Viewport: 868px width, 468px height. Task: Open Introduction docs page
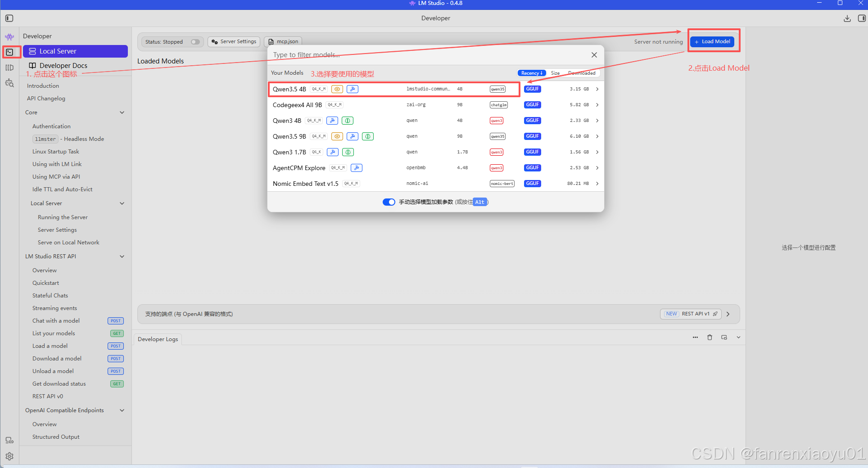(x=43, y=86)
